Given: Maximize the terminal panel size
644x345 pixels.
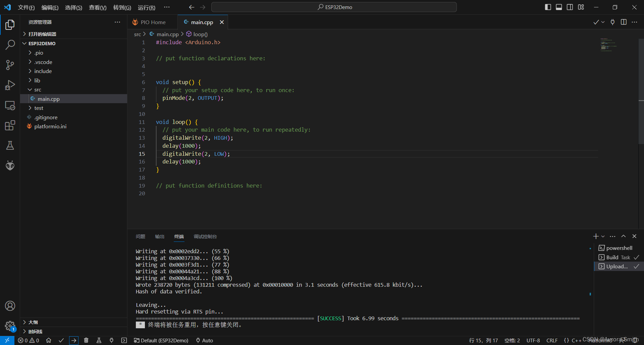Looking at the screenshot, I should (624, 236).
